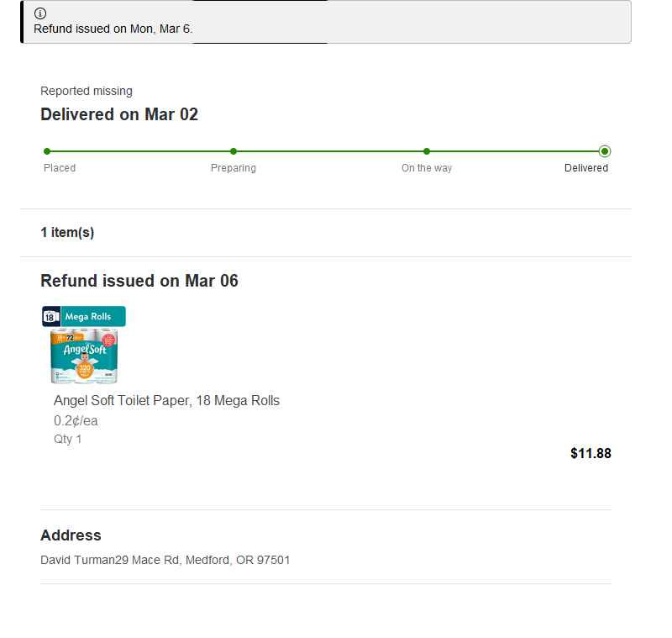
Task: Click the Delivered on Mar 02 heading
Action: [x=119, y=114]
